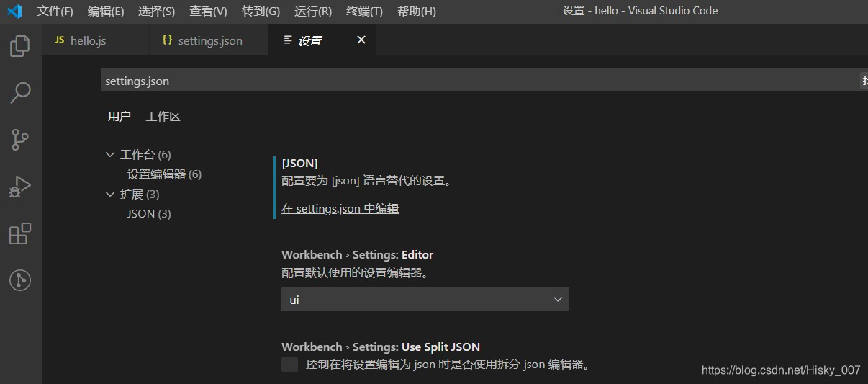Focus the settings search box containing settings.json
The width and height of the screenshot is (868, 384).
click(x=481, y=81)
